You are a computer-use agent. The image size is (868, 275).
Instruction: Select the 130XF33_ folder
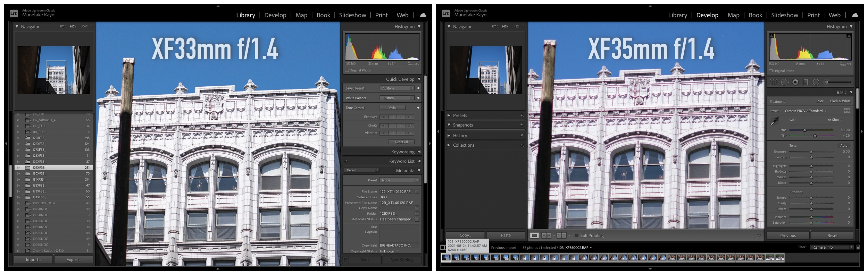[x=54, y=173]
